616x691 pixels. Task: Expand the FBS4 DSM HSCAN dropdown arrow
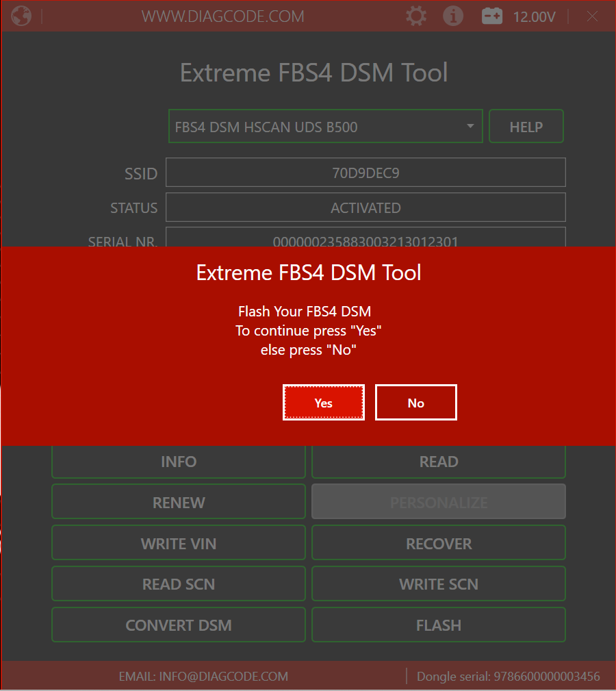point(470,127)
